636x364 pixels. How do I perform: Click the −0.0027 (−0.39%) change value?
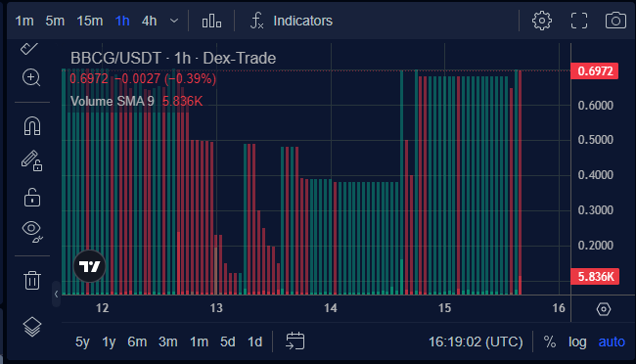[165, 78]
